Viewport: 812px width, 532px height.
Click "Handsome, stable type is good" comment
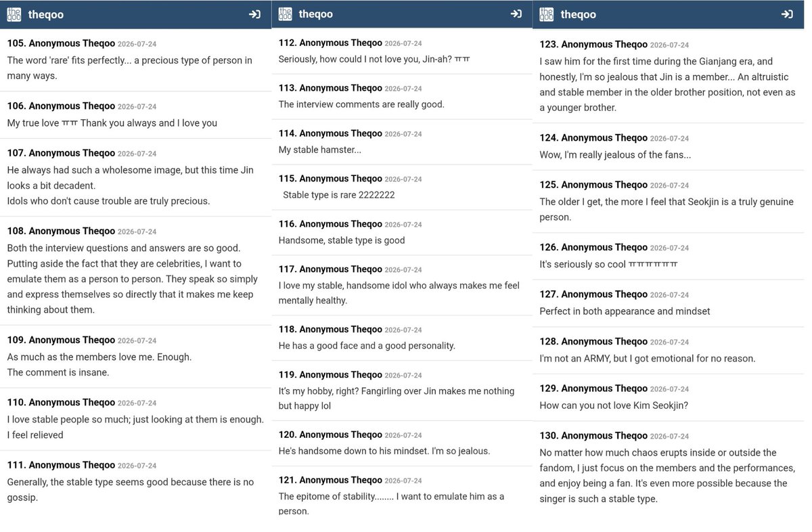(342, 240)
